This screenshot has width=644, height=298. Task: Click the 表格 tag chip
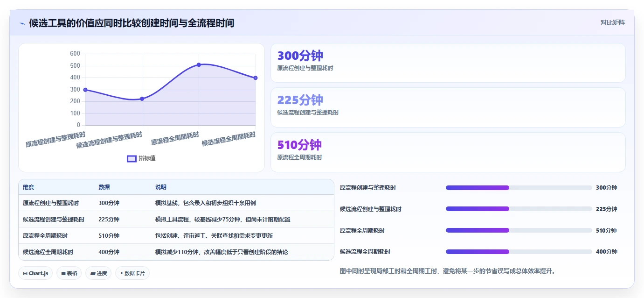pos(69,273)
